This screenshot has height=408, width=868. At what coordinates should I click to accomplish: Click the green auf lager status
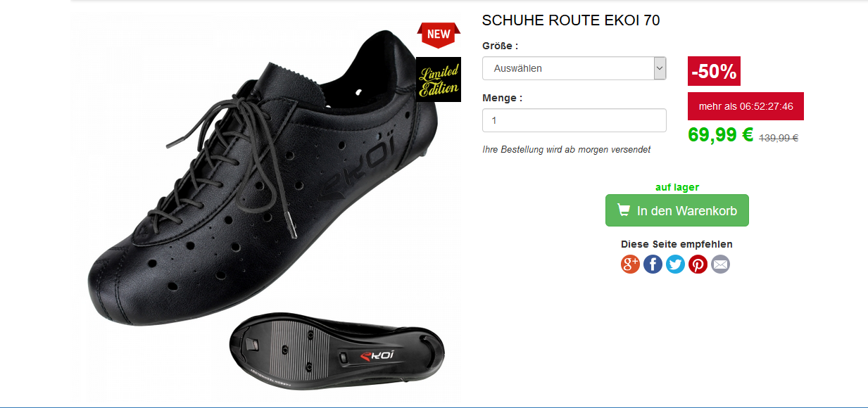(677, 187)
